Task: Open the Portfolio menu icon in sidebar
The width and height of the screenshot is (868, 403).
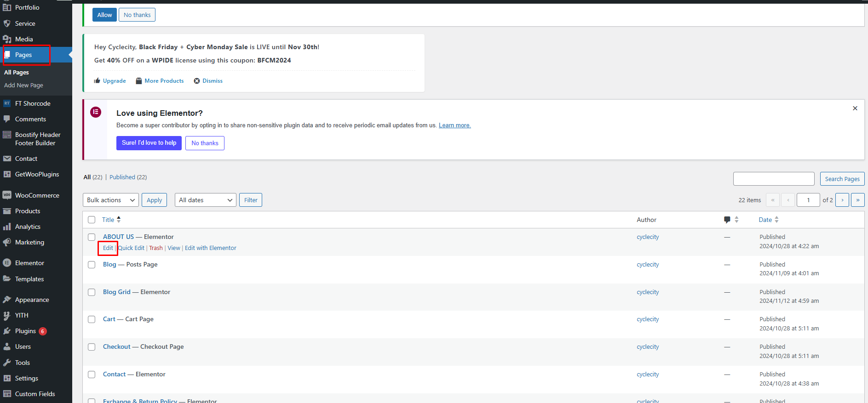Action: pos(7,7)
